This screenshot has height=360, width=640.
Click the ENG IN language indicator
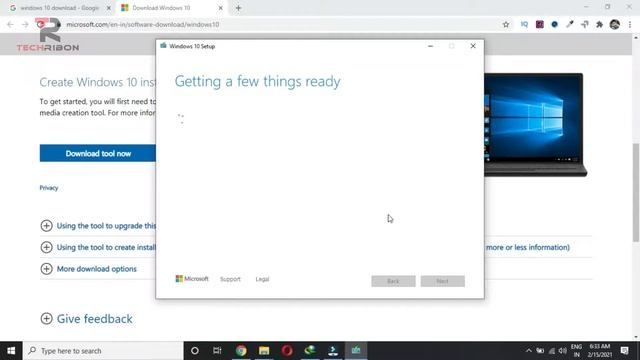click(x=576, y=351)
